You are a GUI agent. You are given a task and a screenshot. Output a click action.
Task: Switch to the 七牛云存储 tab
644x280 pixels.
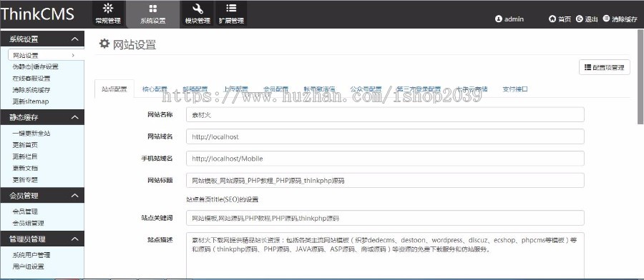pyautogui.click(x=472, y=89)
